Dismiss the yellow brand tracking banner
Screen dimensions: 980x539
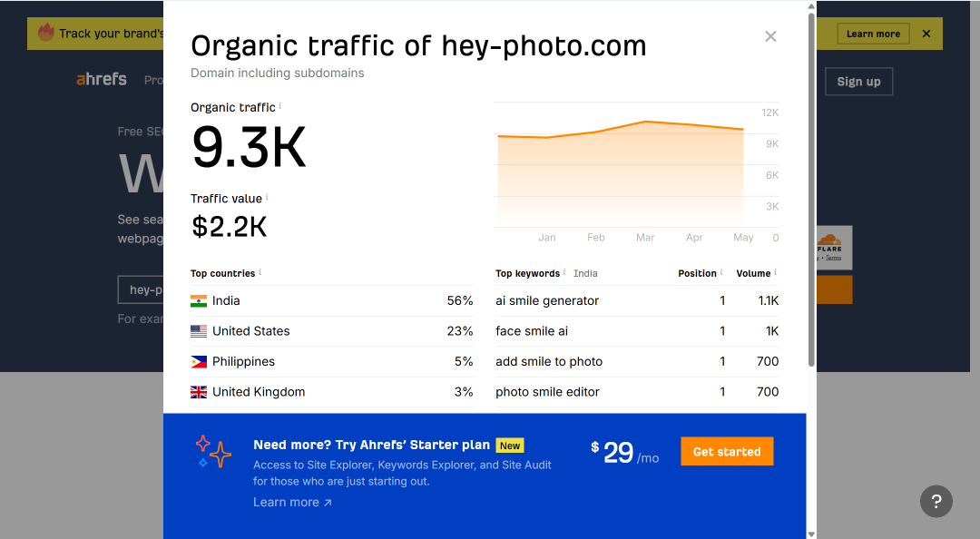pos(926,34)
